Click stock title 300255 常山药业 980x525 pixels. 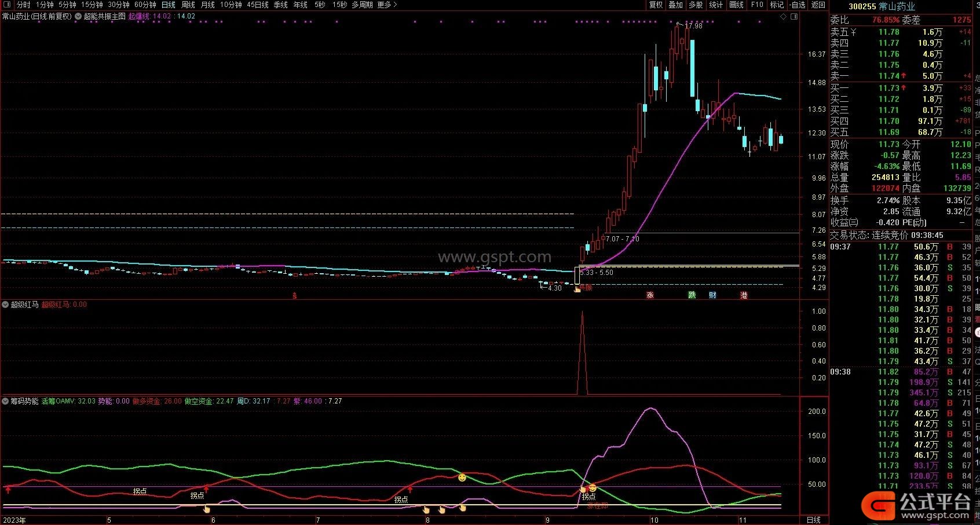[882, 6]
